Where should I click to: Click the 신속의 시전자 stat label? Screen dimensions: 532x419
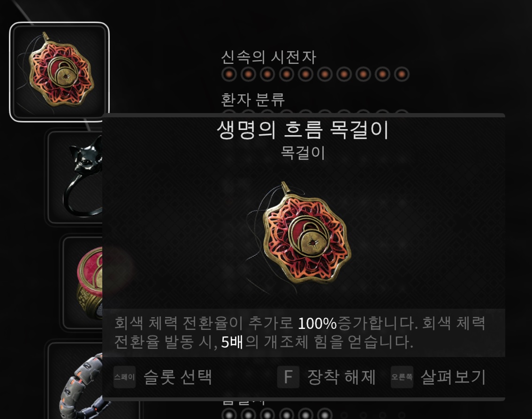click(x=268, y=57)
